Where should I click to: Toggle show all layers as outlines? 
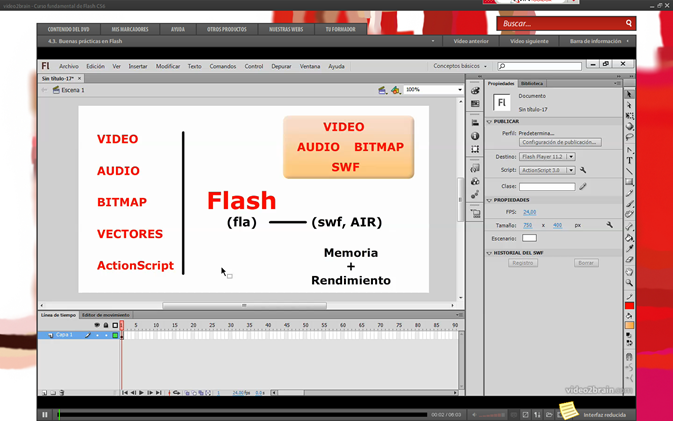pyautogui.click(x=115, y=325)
